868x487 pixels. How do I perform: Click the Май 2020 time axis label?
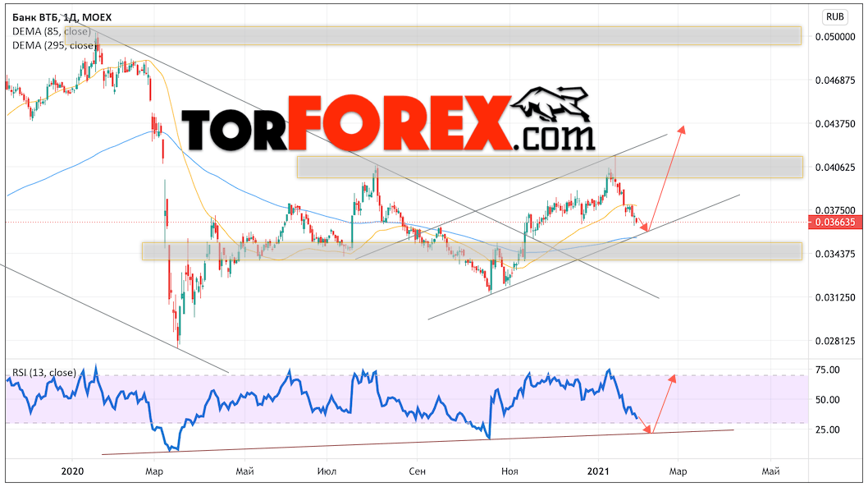tap(244, 471)
